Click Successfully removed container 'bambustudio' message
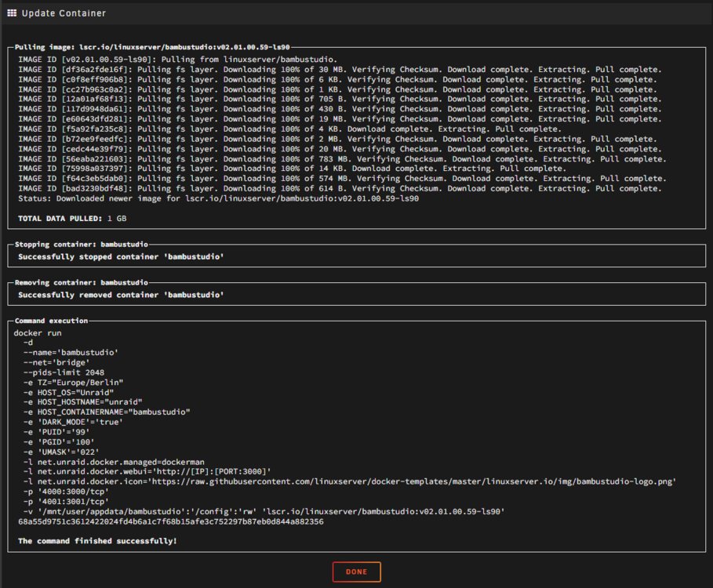The width and height of the screenshot is (713, 588). pos(121,295)
